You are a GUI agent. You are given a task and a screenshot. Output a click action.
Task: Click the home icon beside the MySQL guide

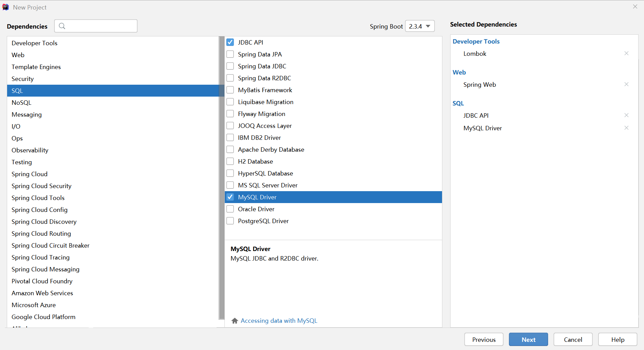pyautogui.click(x=235, y=321)
